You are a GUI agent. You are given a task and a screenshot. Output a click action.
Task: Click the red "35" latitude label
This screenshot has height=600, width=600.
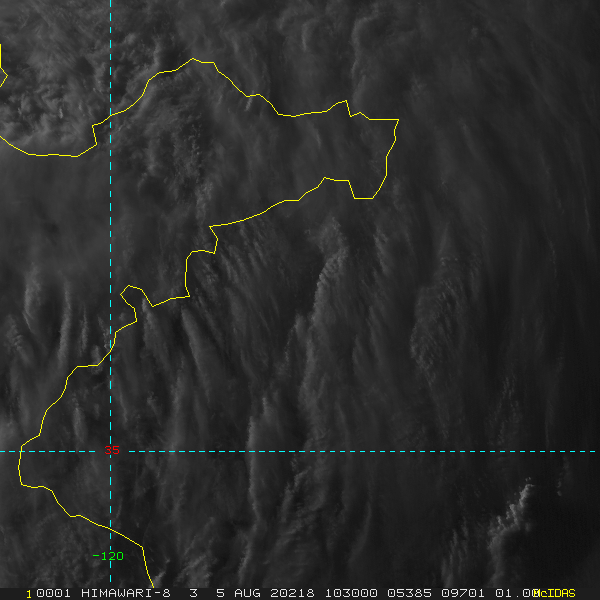coord(112,450)
